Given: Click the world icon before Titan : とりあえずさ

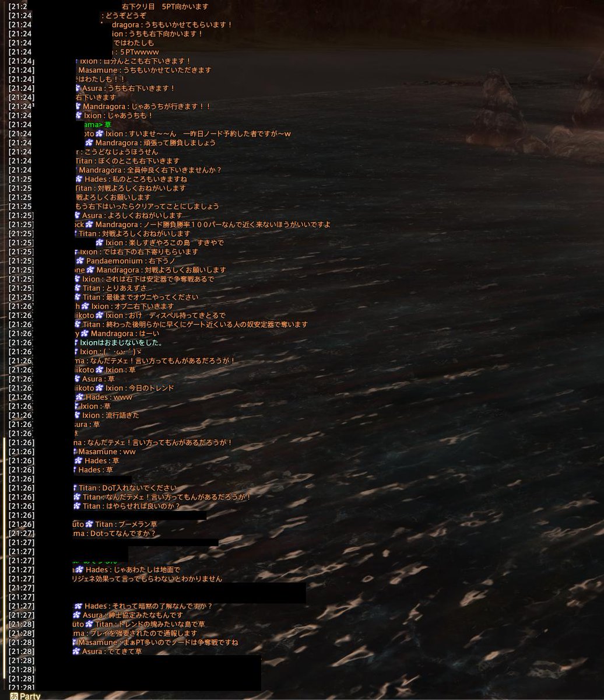Looking at the screenshot, I should [78, 288].
